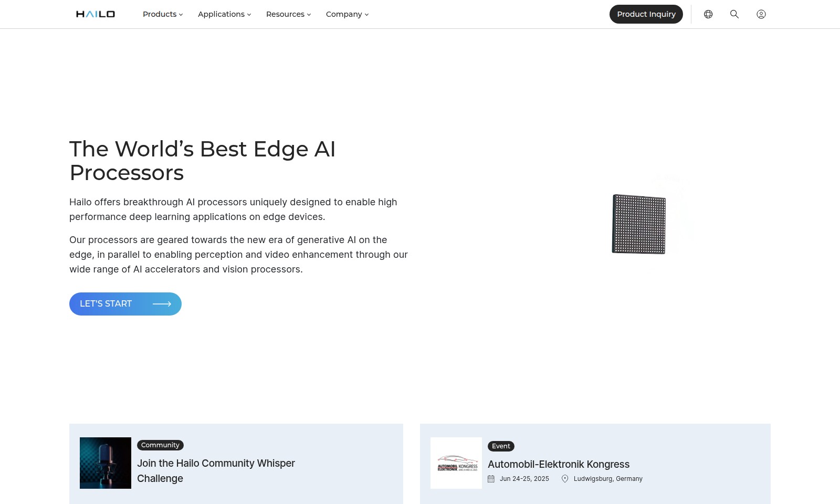Open the Automobil-Elektronik Kongress event link
This screenshot has height=504, width=840.
[559, 464]
